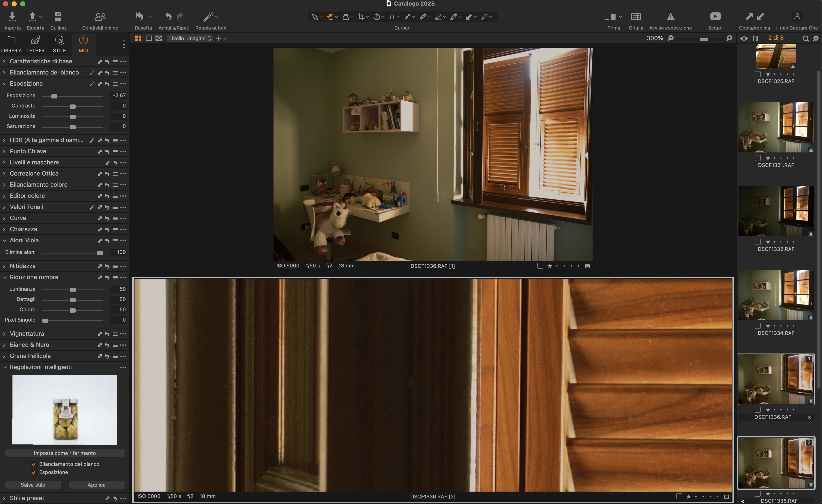Select the rotation cursor tool

pyautogui.click(x=377, y=17)
